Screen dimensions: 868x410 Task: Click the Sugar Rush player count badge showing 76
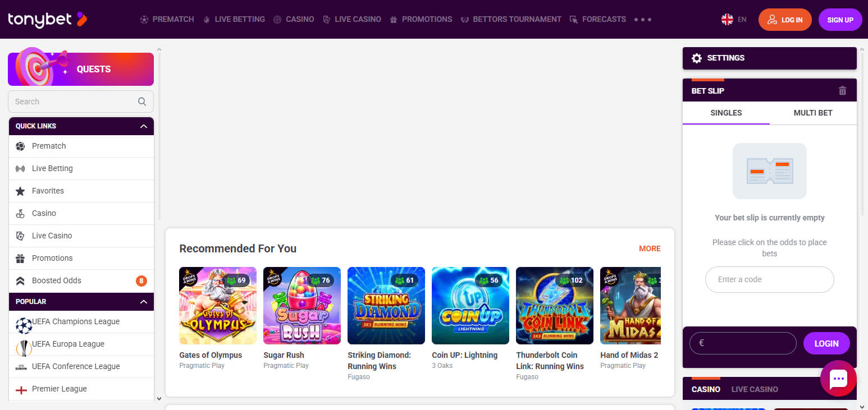pos(321,280)
